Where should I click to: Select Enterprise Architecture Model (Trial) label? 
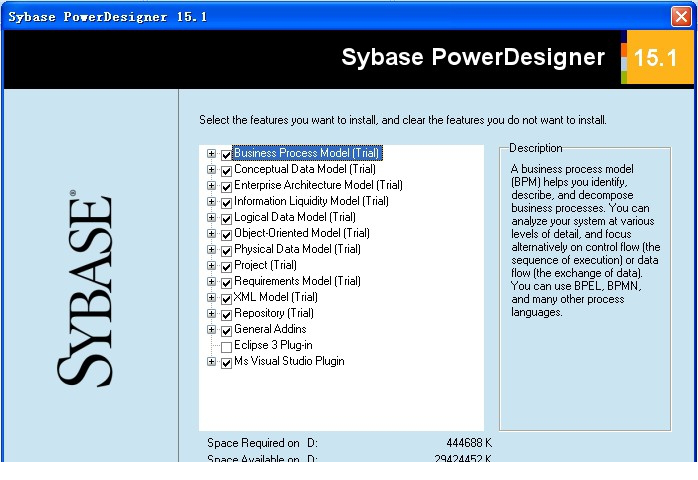[318, 185]
